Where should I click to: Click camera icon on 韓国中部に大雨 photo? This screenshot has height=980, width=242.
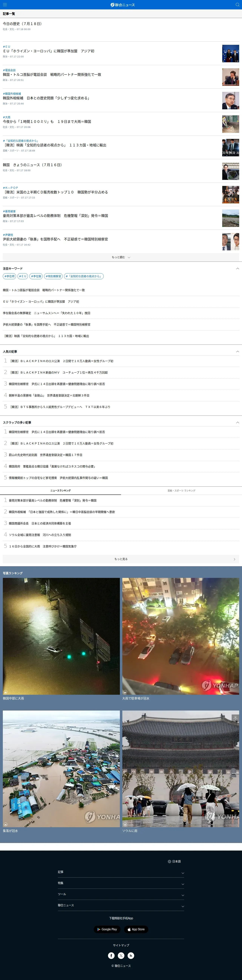pyautogui.click(x=5, y=692)
